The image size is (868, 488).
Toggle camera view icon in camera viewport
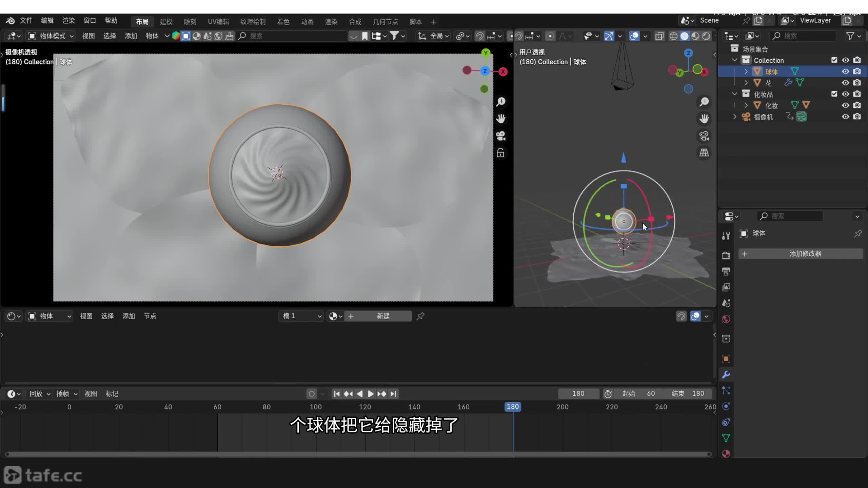pos(501,136)
